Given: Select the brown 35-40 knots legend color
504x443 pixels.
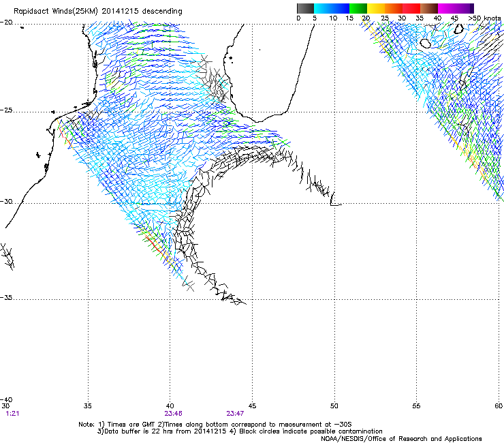Looking at the screenshot, I should [x=429, y=8].
